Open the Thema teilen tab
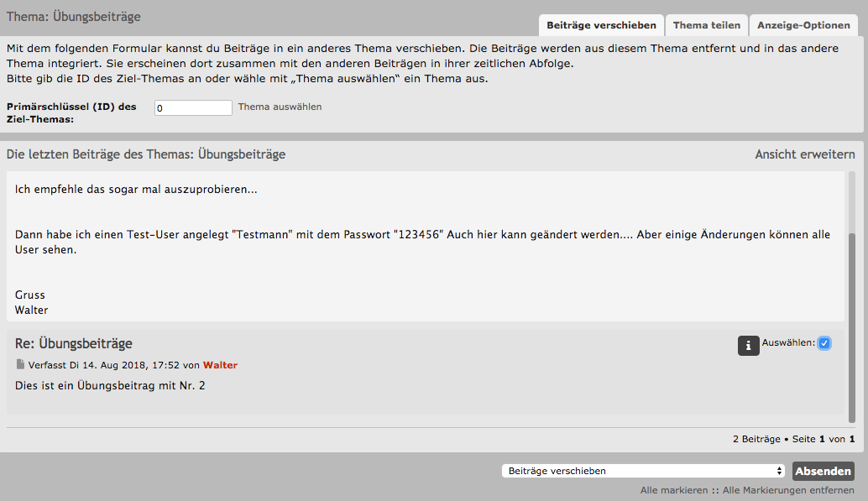This screenshot has height=501, width=868. pyautogui.click(x=706, y=25)
